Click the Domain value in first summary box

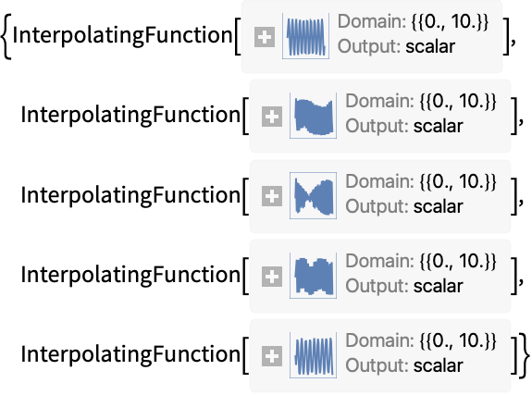[x=450, y=22]
